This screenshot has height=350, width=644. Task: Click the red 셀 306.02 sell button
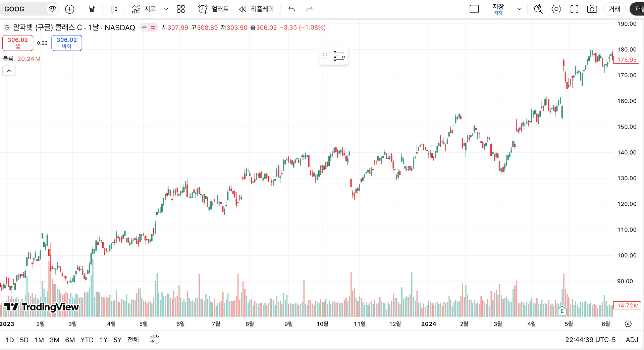[18, 43]
